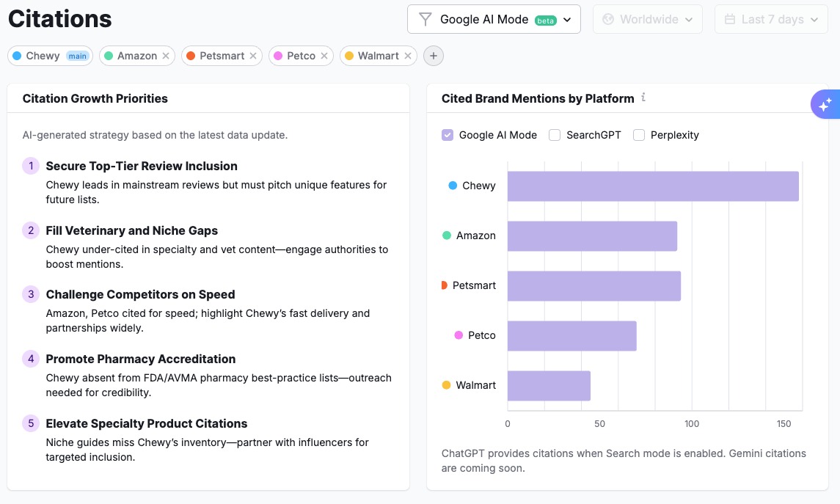Click the green Amazon dot in chart axis

446,235
